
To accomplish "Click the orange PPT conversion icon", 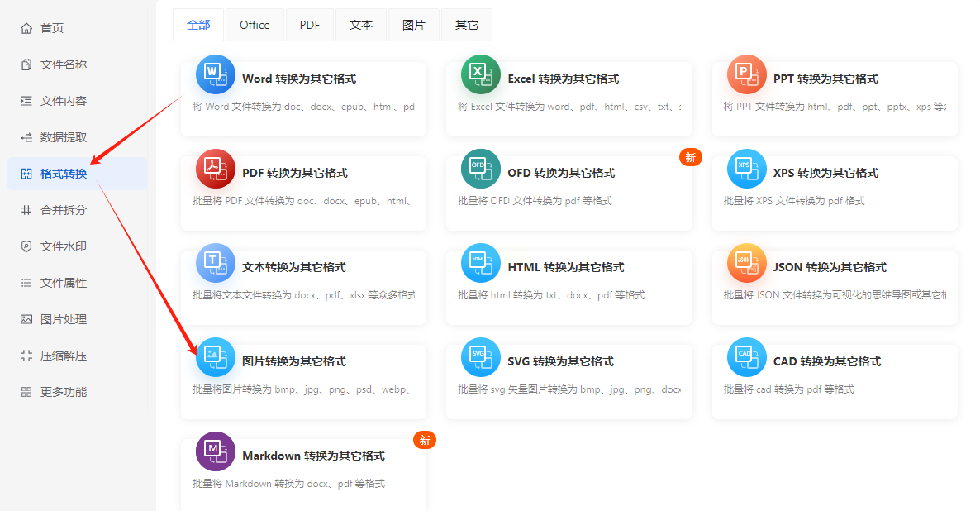I will (x=746, y=75).
